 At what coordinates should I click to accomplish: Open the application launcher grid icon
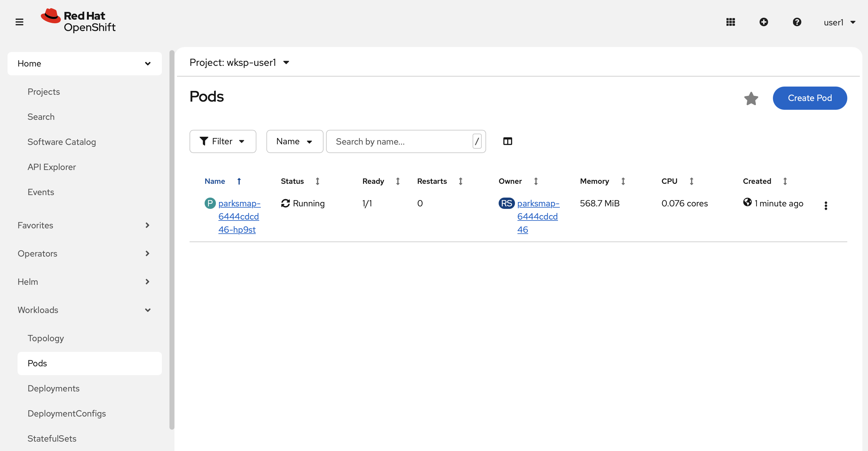730,22
